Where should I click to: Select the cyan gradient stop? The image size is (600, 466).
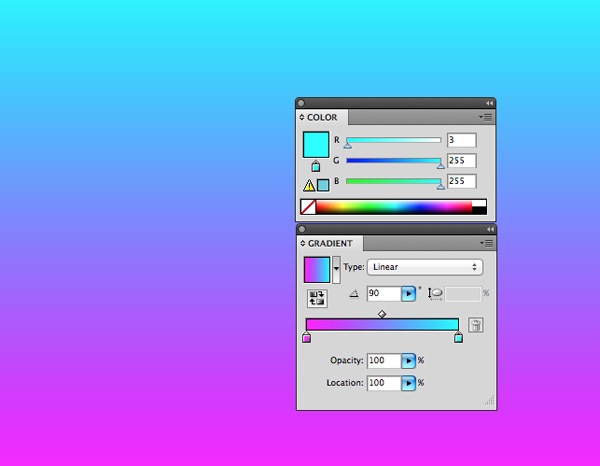point(458,337)
